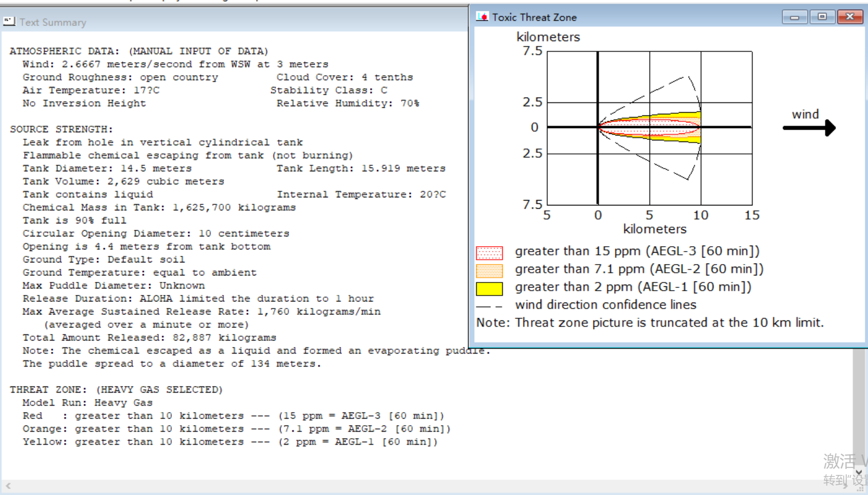Click the Cloud Cover: 4 tenths text
The height and width of the screenshot is (495, 868).
[x=344, y=77]
